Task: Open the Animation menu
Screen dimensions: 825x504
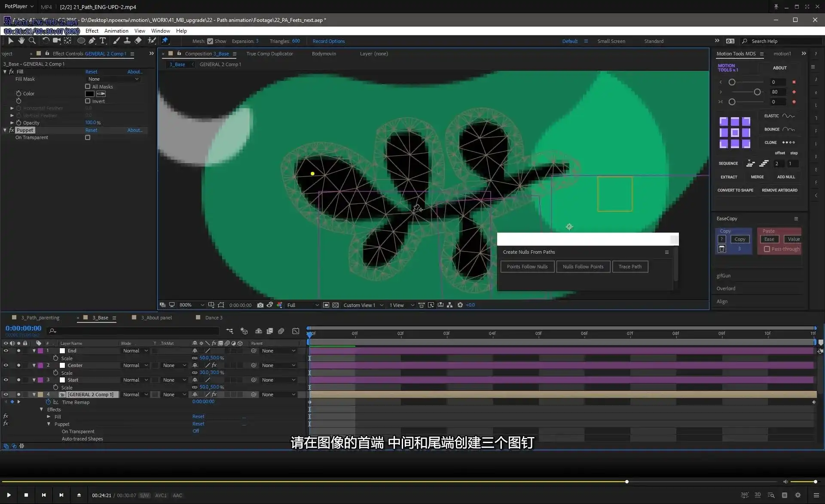Action: coord(116,31)
